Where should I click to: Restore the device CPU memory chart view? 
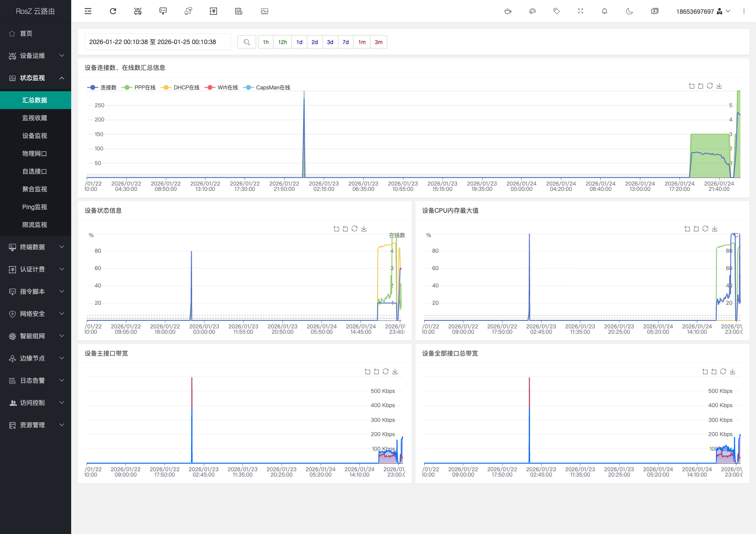(705, 229)
